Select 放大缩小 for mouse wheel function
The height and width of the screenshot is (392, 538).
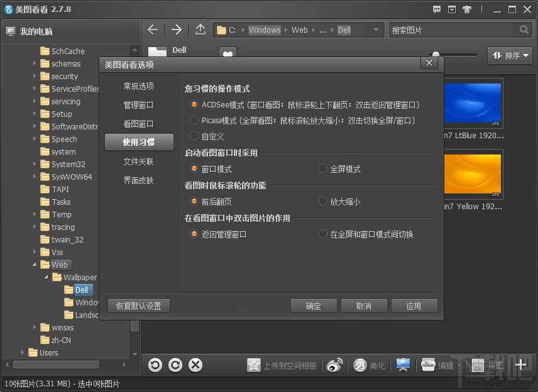pos(323,202)
